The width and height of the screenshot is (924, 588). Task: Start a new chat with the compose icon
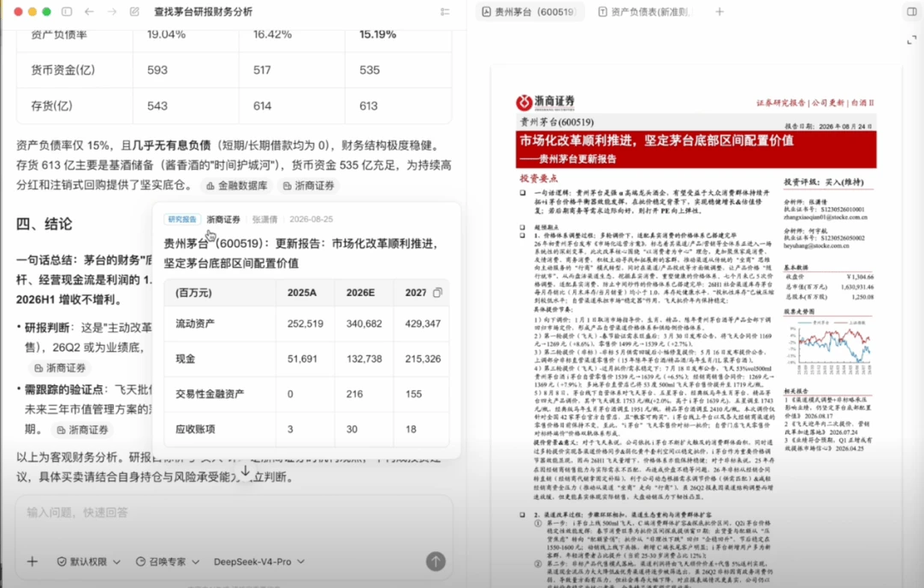tap(134, 12)
